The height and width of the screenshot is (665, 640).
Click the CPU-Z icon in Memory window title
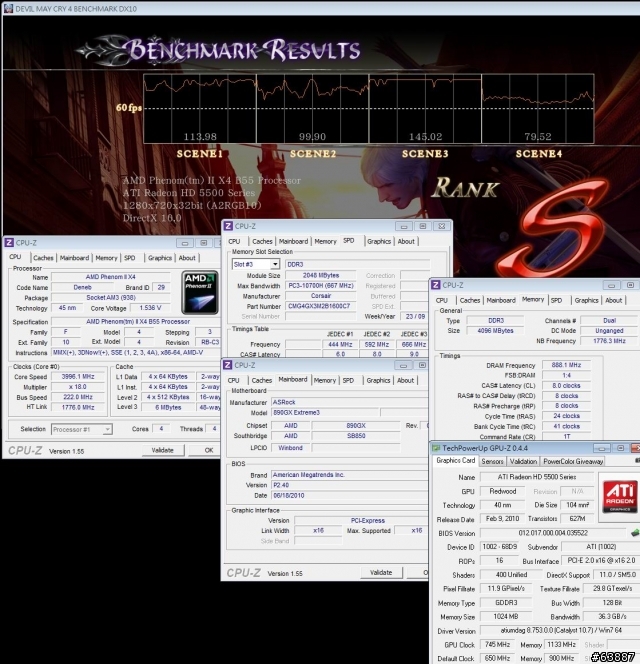click(x=436, y=285)
